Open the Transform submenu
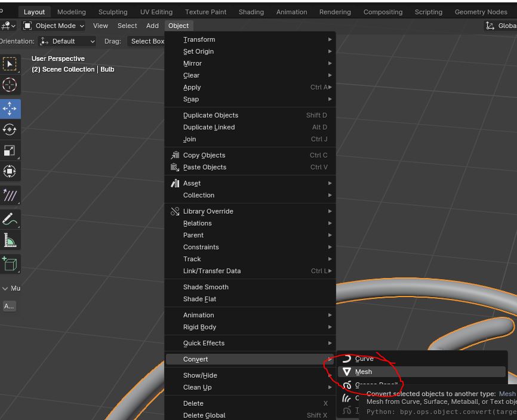The width and height of the screenshot is (517, 420). pyautogui.click(x=199, y=39)
